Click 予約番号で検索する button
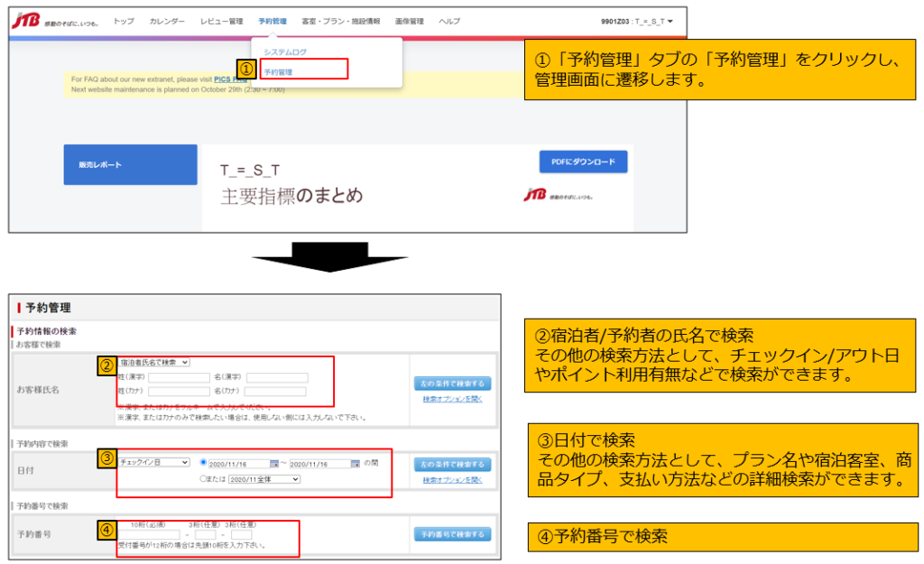Screen dimensions: 924x564 click(x=452, y=534)
